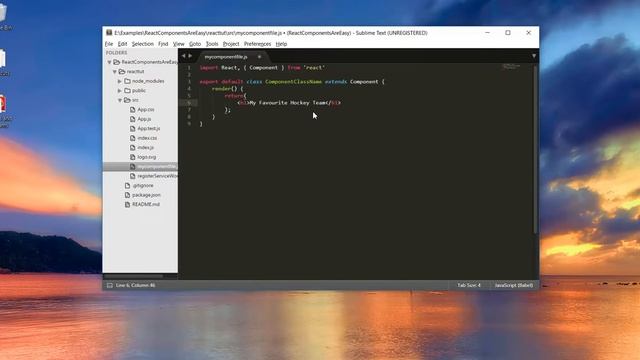Click the minimap preview in editor
This screenshot has width=640, height=360.
tap(511, 67)
